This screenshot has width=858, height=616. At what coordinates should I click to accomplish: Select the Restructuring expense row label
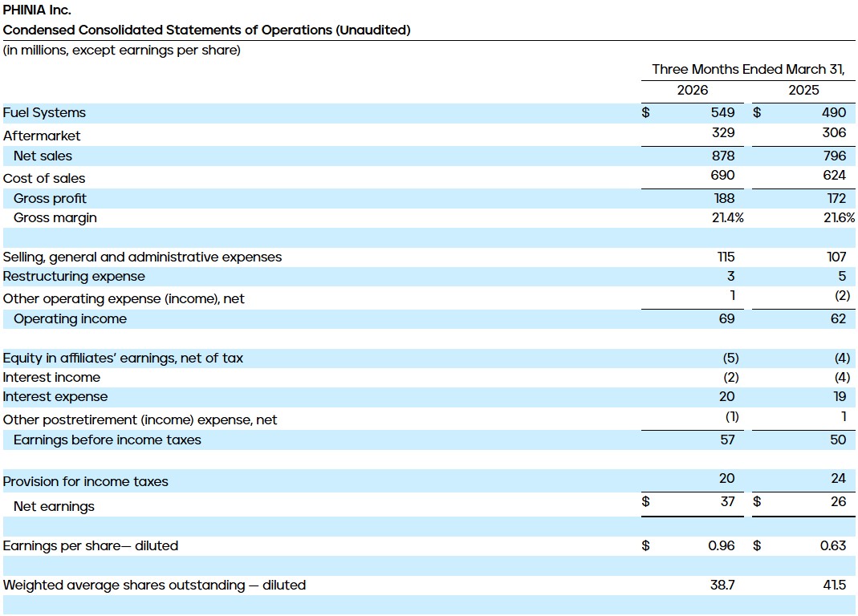74,276
